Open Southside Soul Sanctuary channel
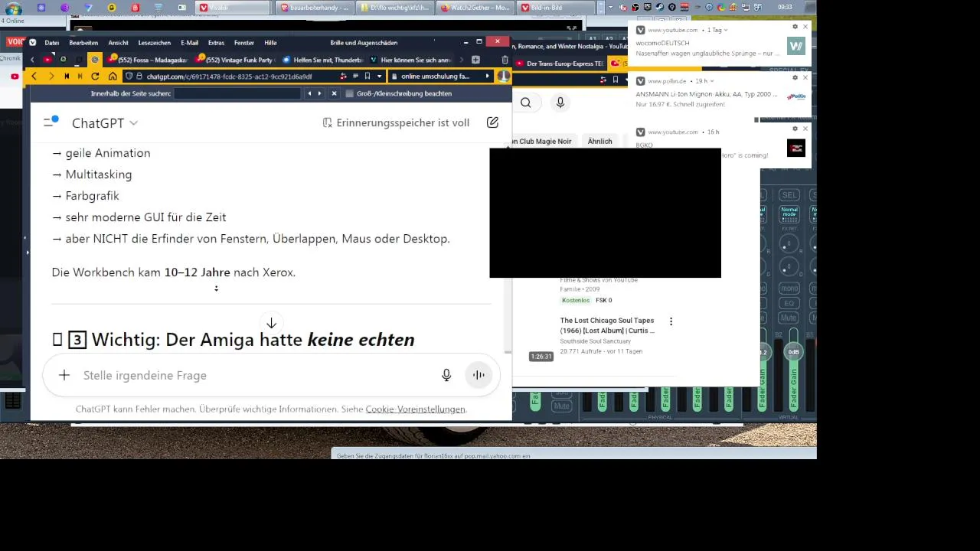This screenshot has width=980, height=551. [597, 341]
